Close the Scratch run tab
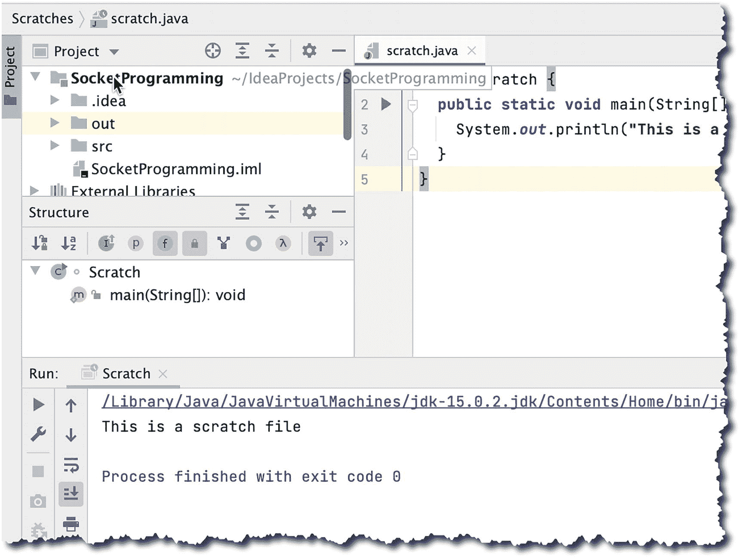 pos(163,374)
